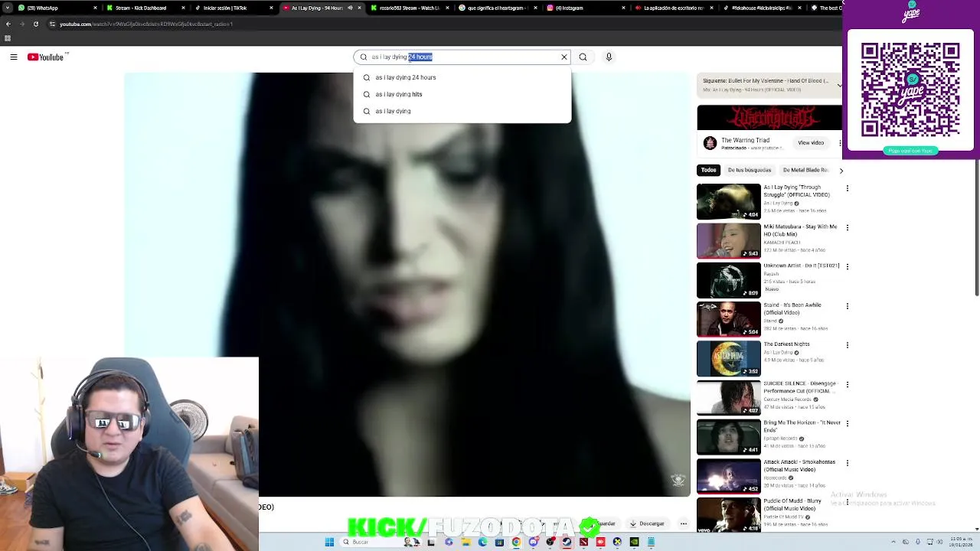Open The Warring Triad banner image
Screen dimensions: 980x551
769,118
